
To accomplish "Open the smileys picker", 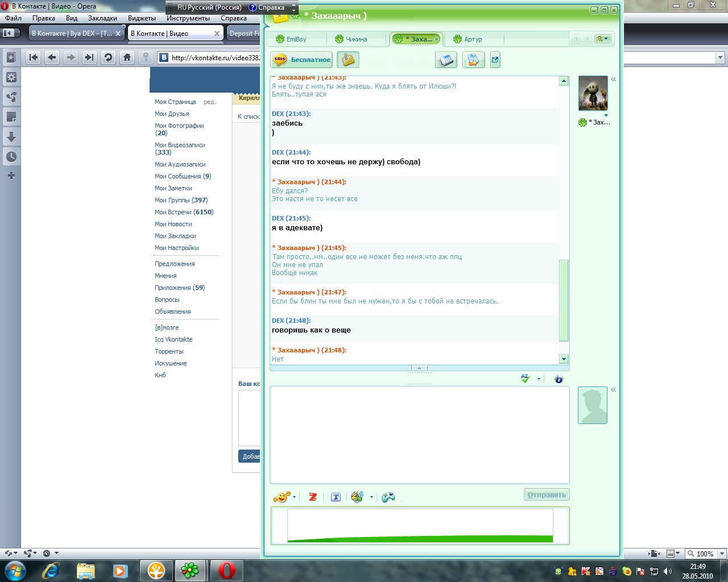I will pyautogui.click(x=281, y=497).
